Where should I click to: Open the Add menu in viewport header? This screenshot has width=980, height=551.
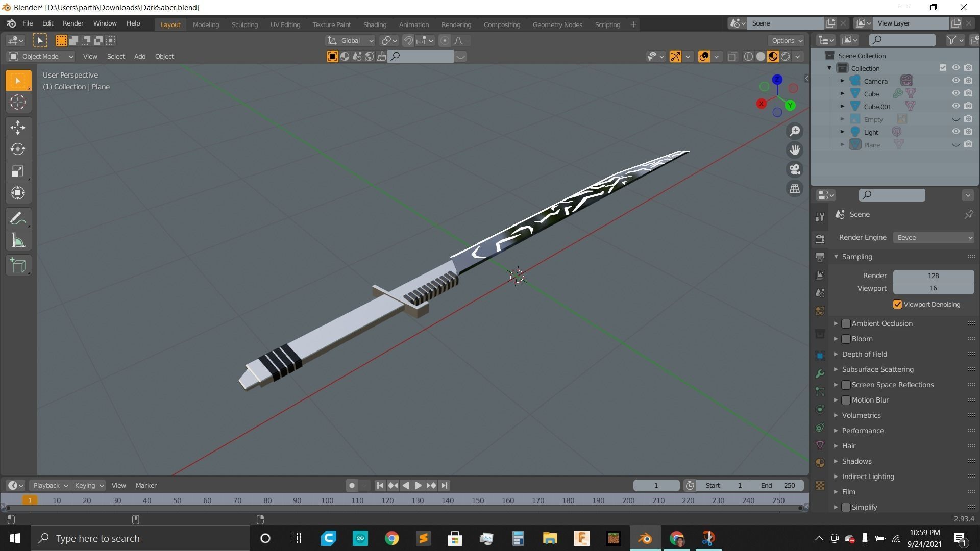[139, 56]
